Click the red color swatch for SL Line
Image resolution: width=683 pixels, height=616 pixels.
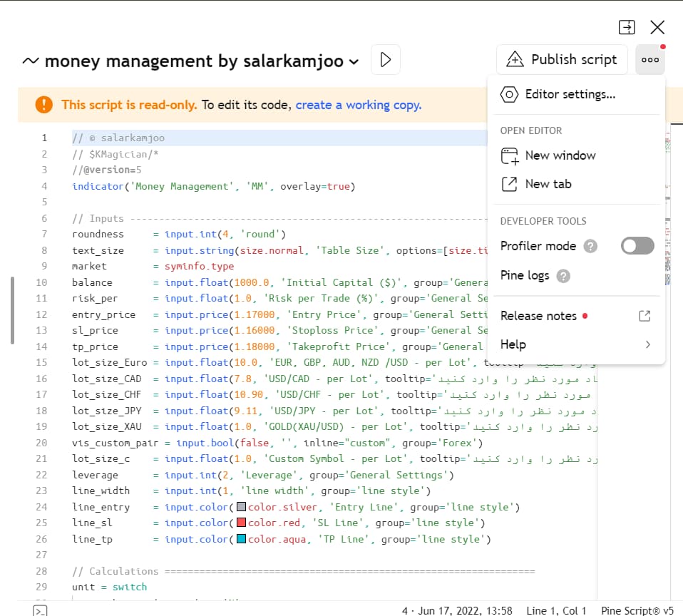coord(241,523)
